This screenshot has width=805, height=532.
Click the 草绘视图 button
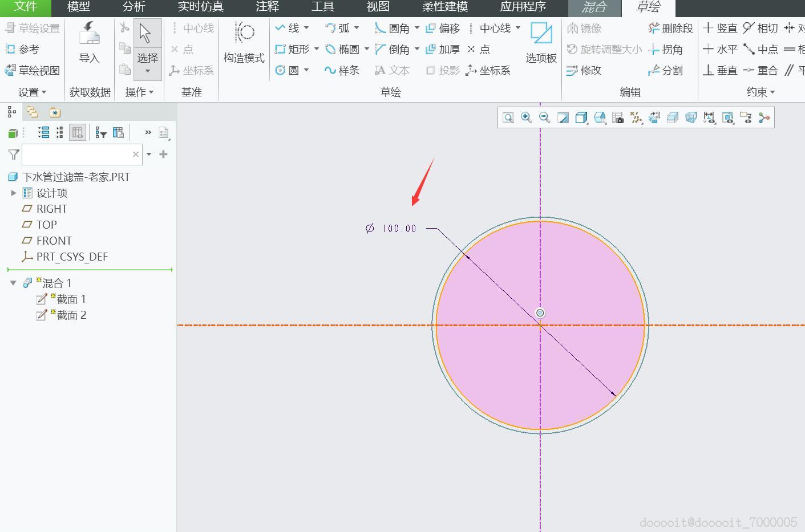tap(33, 71)
